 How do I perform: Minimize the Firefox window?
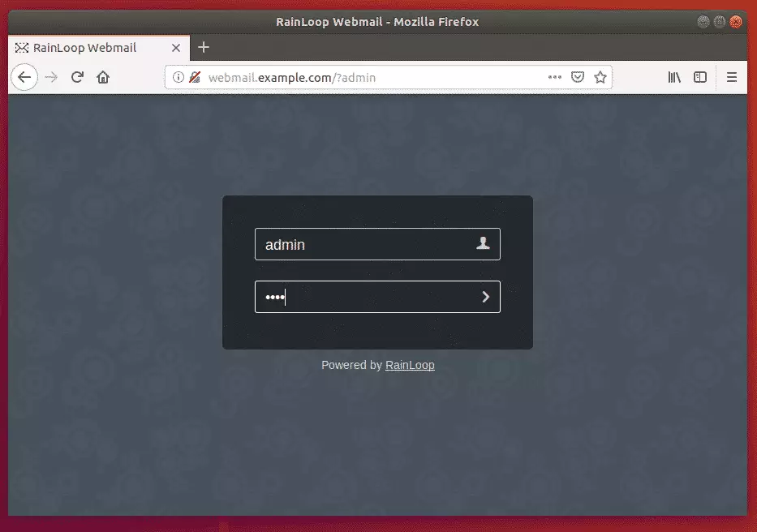(703, 22)
